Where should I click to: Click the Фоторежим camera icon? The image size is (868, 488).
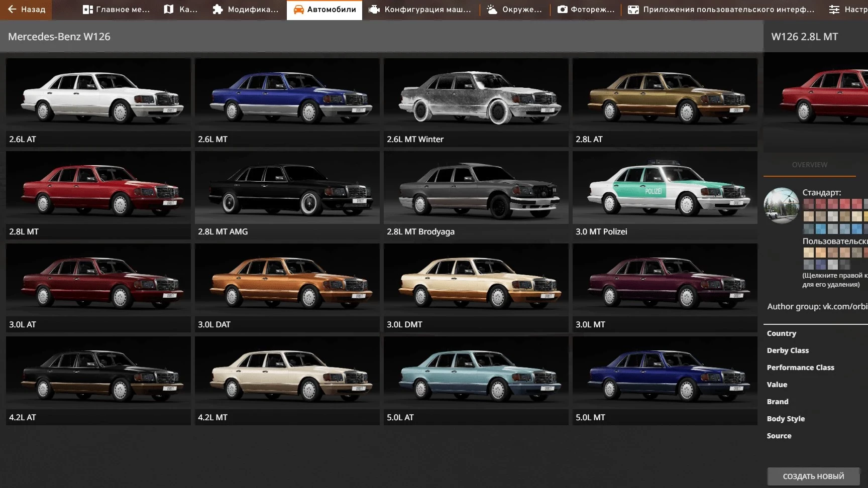tap(563, 10)
